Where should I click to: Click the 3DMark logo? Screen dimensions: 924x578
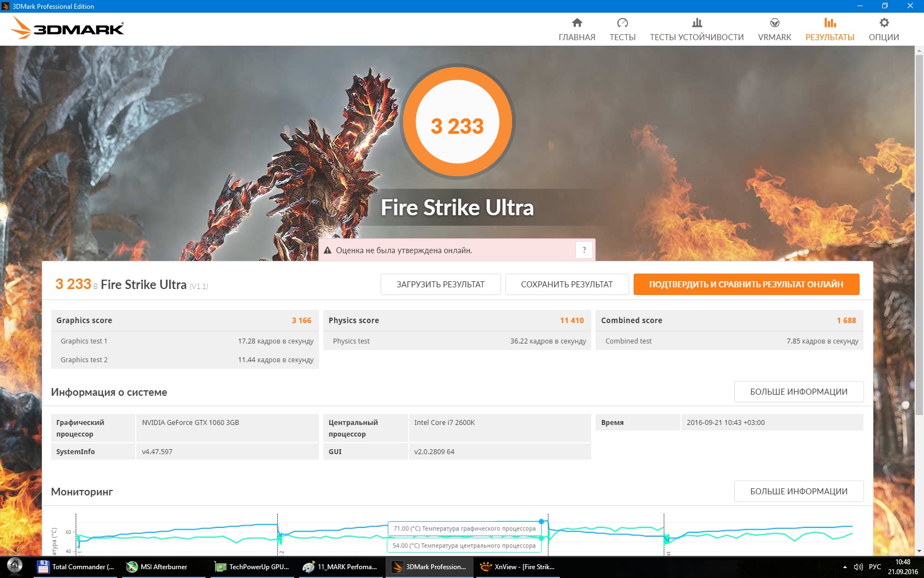pos(68,28)
